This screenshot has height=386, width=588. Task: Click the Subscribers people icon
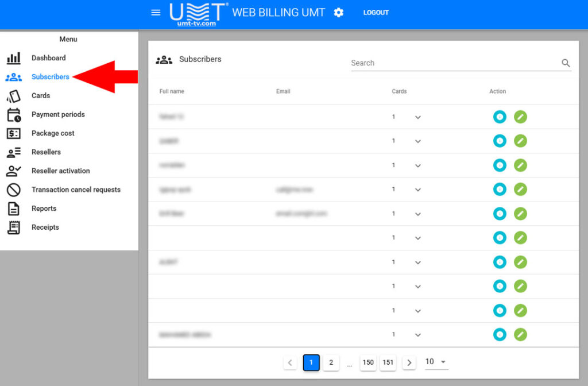[13, 76]
